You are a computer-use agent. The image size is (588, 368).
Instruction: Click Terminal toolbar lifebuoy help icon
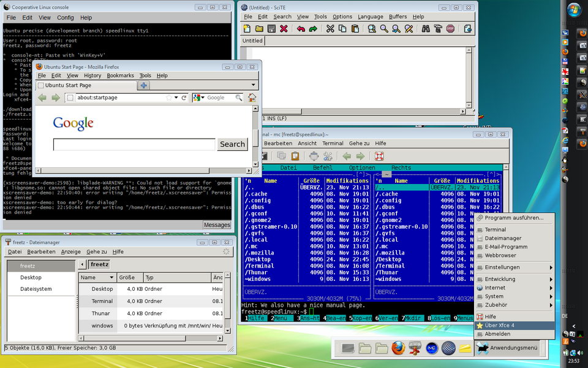click(379, 156)
